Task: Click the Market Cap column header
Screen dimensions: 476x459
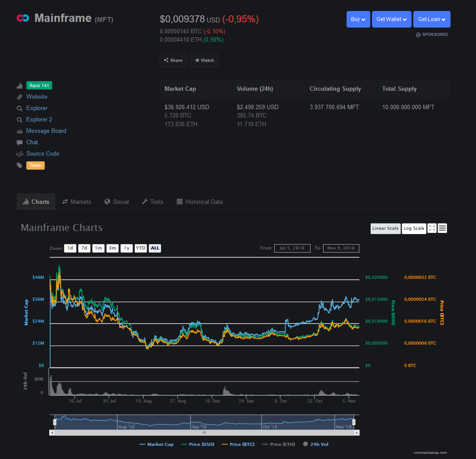Action: tap(180, 89)
